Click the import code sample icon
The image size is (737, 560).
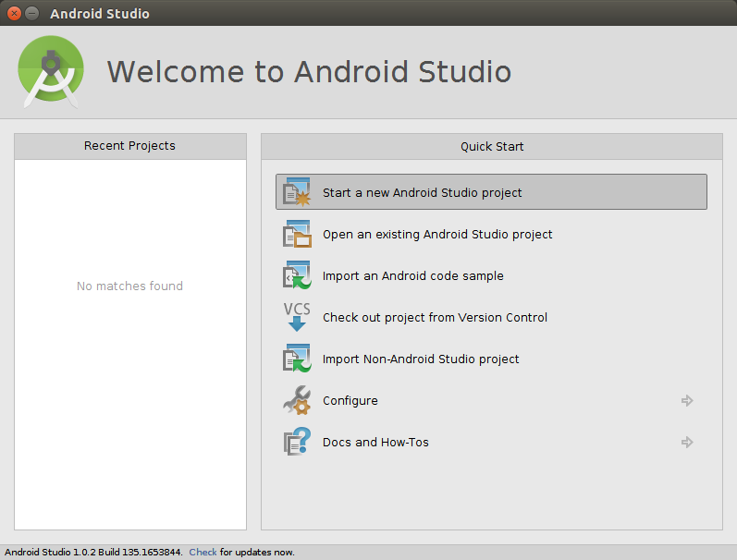(297, 275)
